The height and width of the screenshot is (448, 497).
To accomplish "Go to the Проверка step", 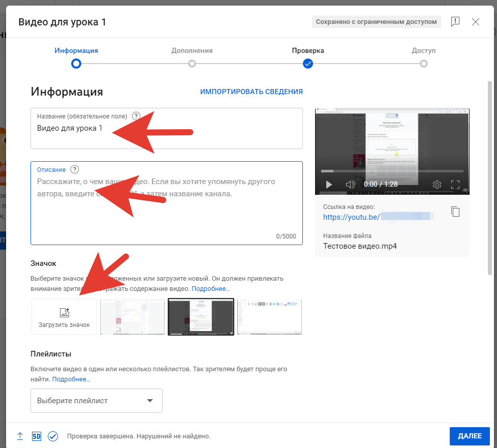I will pyautogui.click(x=308, y=58).
